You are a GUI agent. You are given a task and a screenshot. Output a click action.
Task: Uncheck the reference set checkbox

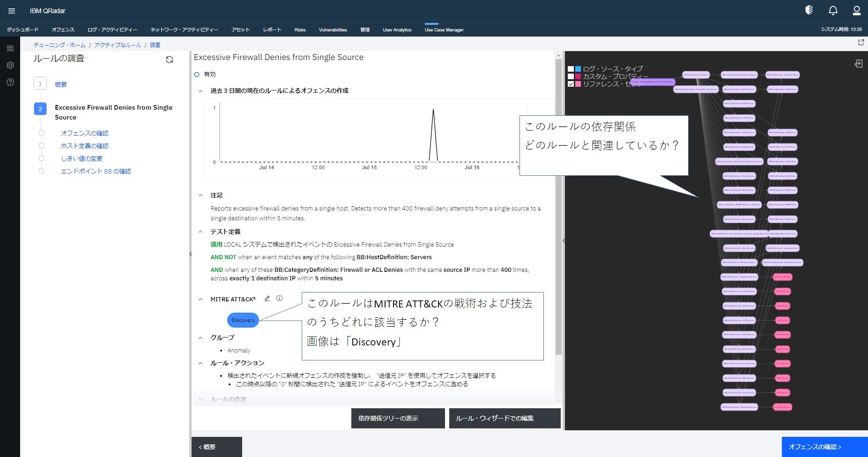571,84
